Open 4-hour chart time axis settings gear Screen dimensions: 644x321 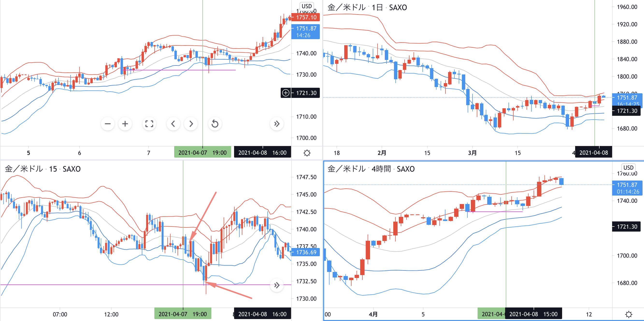629,314
